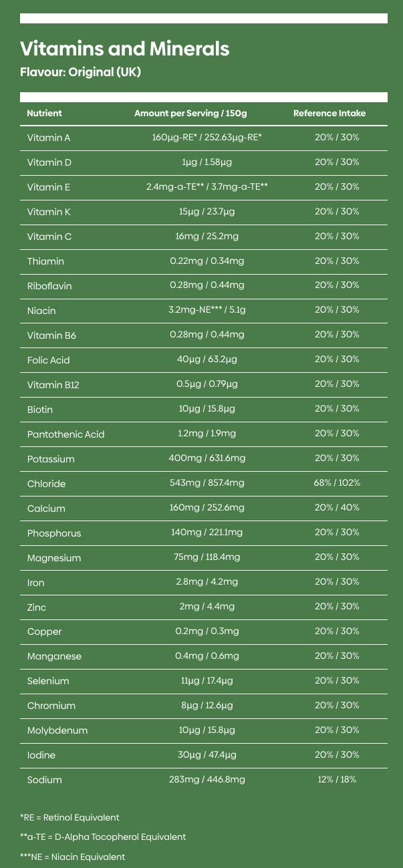Click the Nutrient column header
This screenshot has width=403, height=868.
point(44,114)
